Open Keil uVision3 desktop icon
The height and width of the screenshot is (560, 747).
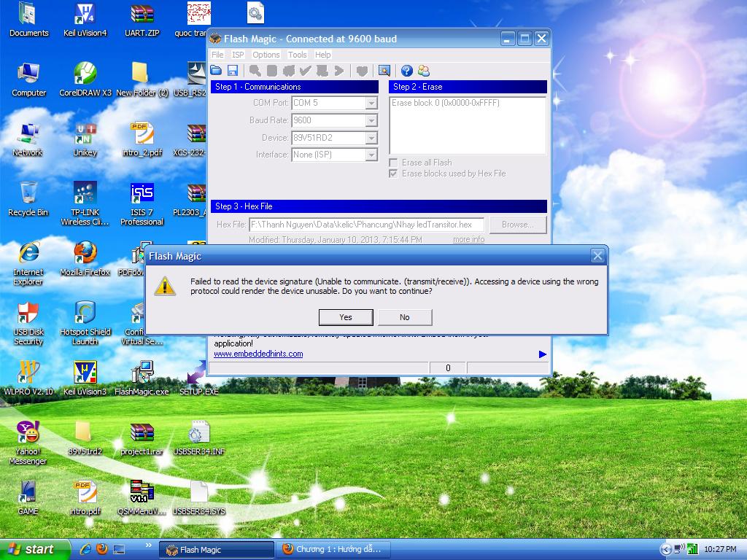click(85, 378)
